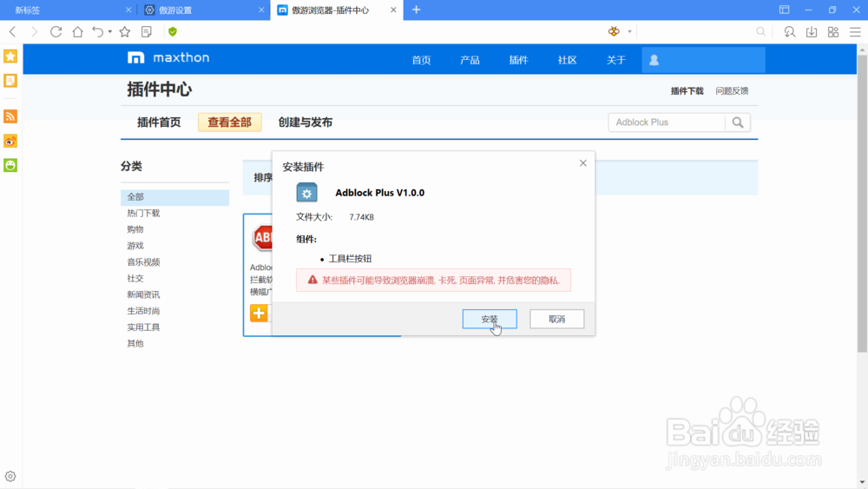Open 首页 in the site navigation

[421, 60]
